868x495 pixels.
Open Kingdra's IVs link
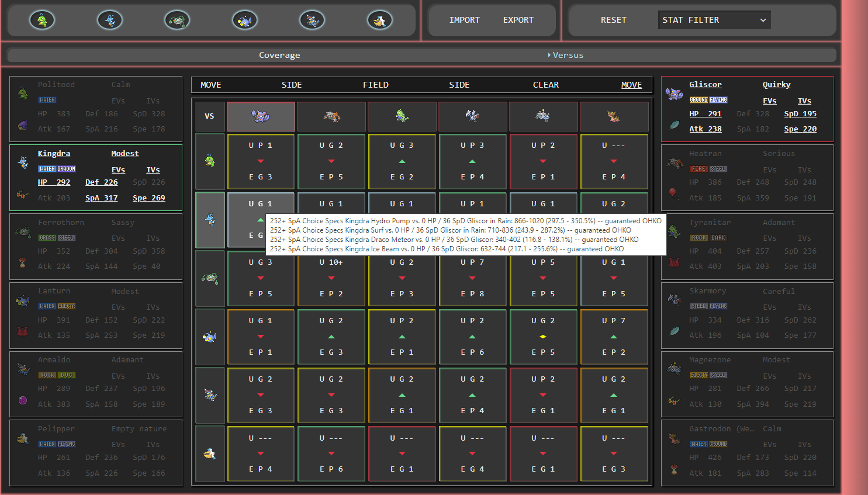pyautogui.click(x=153, y=170)
